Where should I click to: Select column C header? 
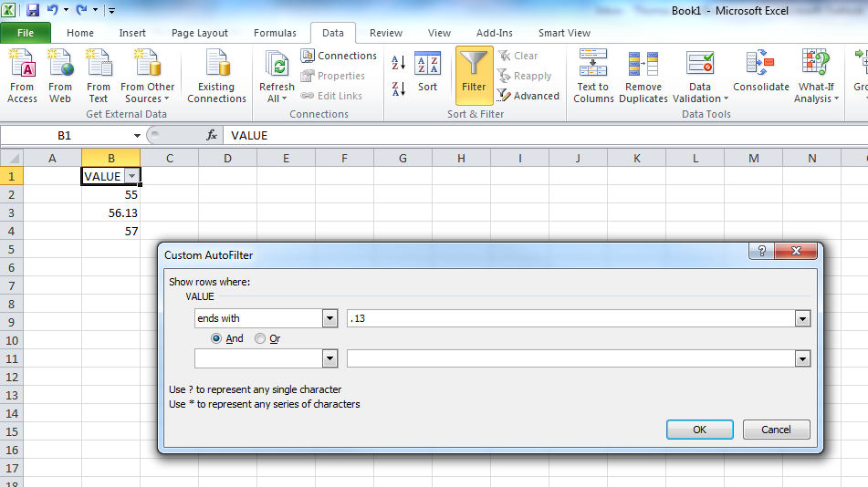pyautogui.click(x=170, y=159)
